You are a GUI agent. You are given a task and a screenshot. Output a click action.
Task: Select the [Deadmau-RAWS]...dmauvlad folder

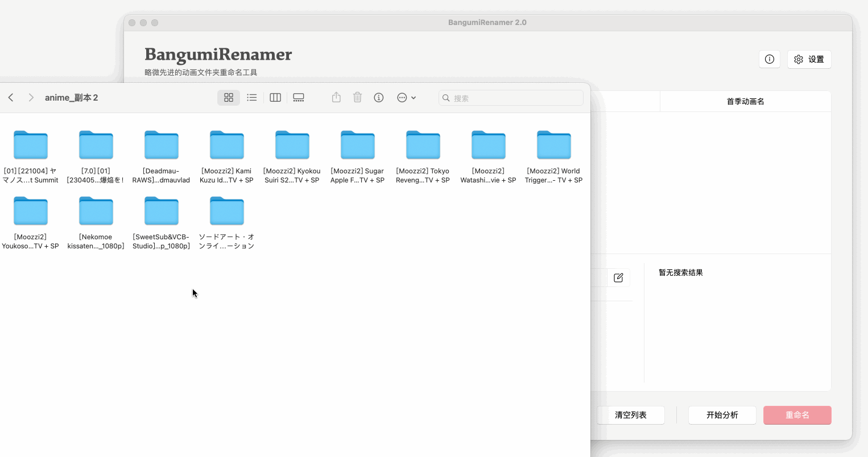point(162,156)
